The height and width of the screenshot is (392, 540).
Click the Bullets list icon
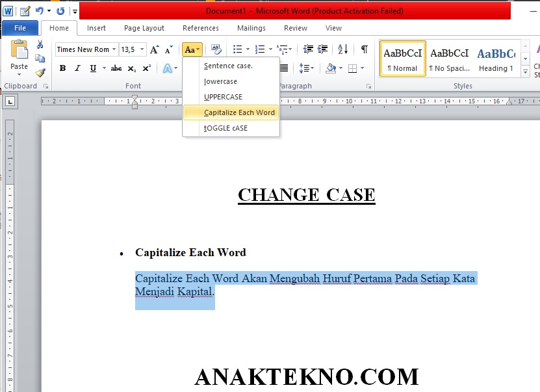tap(238, 49)
